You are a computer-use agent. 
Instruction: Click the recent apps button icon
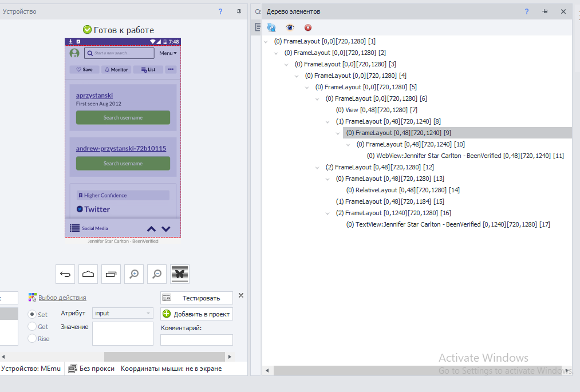click(111, 274)
